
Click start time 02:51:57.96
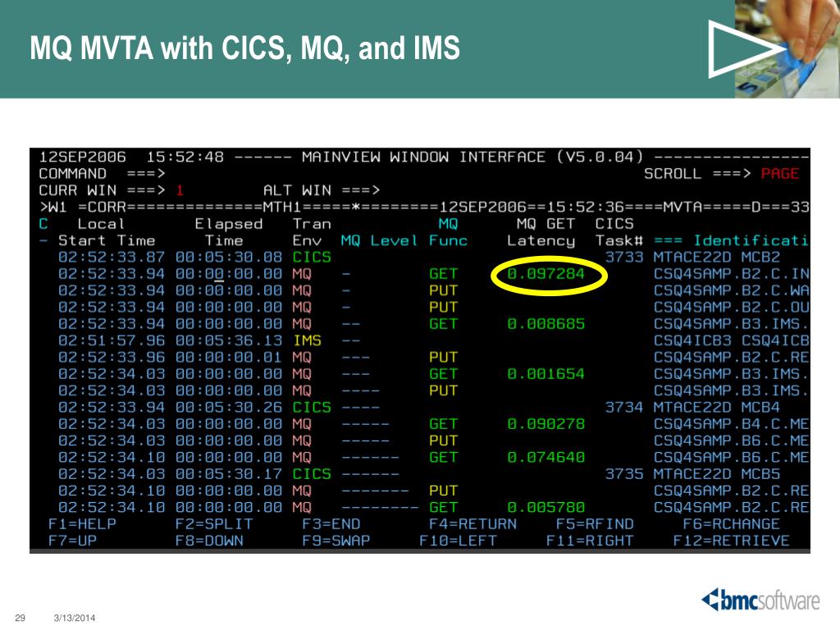[x=112, y=340]
